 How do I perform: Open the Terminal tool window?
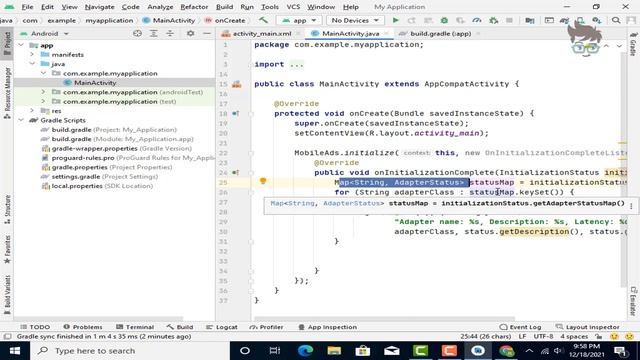[135, 327]
